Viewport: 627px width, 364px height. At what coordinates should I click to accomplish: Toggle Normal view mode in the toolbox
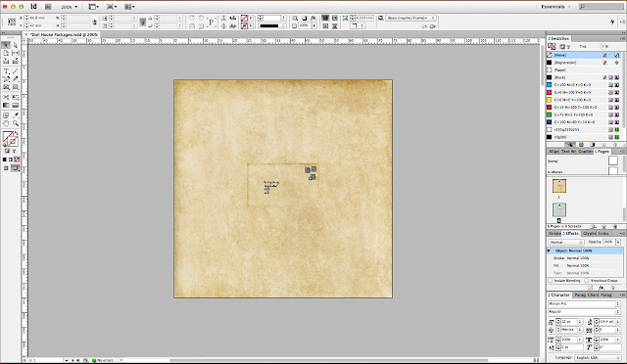[x=6, y=168]
